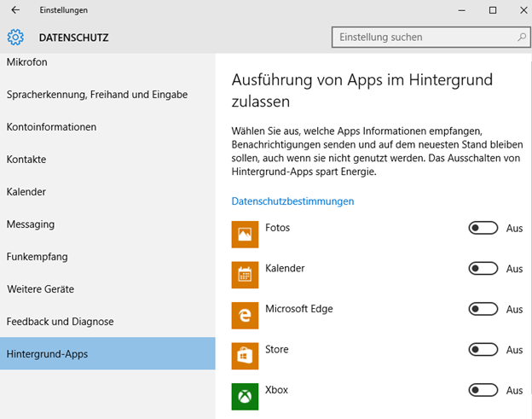The height and width of the screenshot is (419, 532).
Task: Go back with the arrow icon
Action: (15, 10)
